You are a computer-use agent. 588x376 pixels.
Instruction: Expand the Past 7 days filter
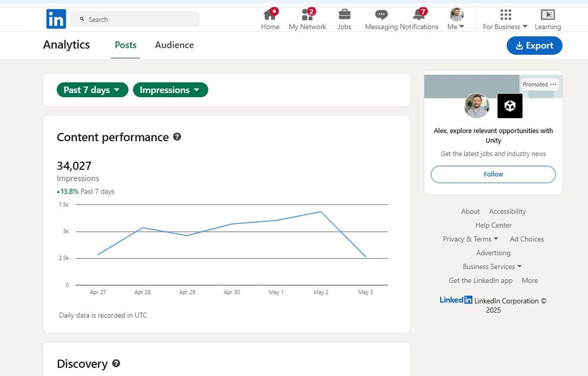click(92, 90)
